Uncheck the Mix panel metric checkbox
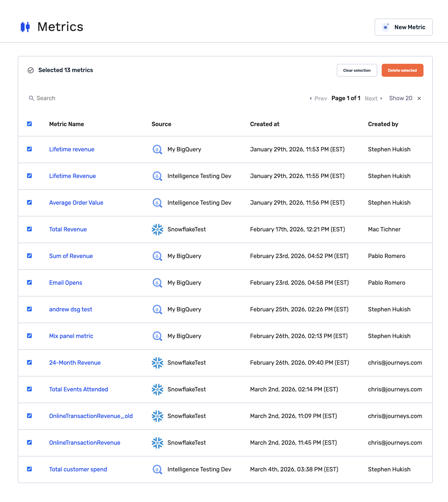Image resolution: width=448 pixels, height=502 pixels. coord(30,336)
